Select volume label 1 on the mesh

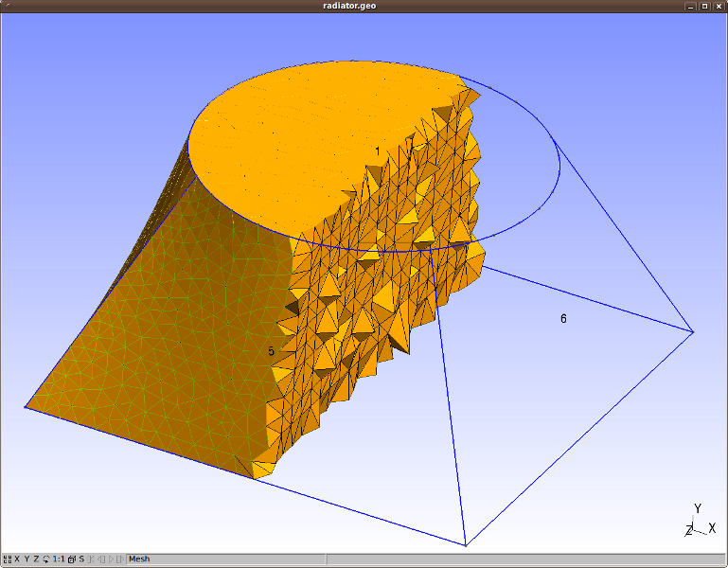pyautogui.click(x=378, y=151)
